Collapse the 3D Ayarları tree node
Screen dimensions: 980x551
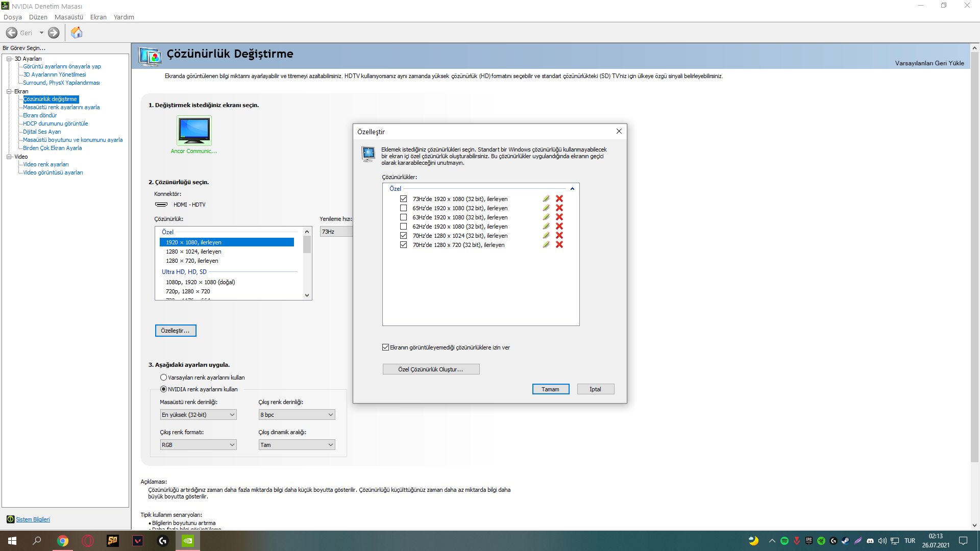[9, 59]
